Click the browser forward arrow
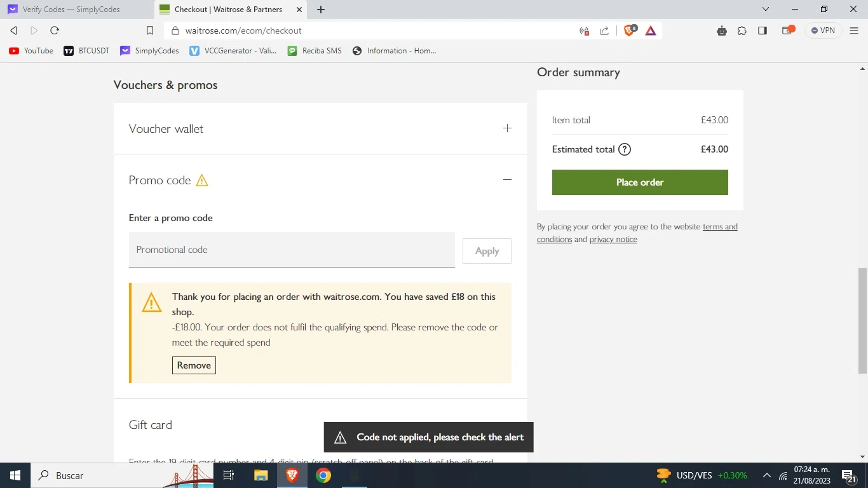Viewport: 868px width, 488px height. 34,30
